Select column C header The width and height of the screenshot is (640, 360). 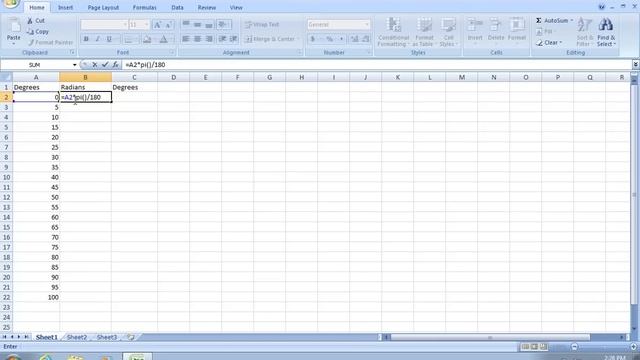click(x=134, y=77)
